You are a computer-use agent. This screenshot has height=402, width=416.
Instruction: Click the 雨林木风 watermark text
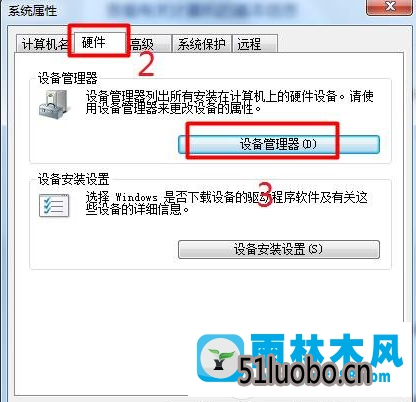[x=327, y=351]
